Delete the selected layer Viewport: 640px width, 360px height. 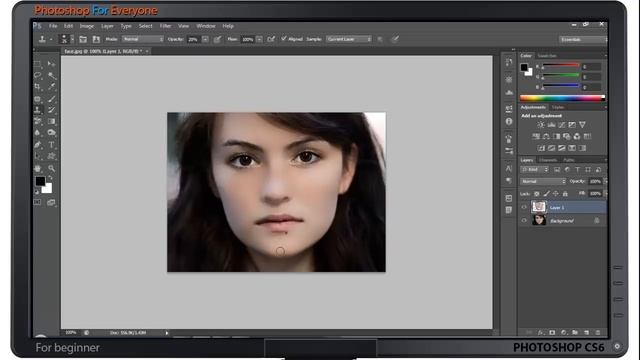(598, 333)
